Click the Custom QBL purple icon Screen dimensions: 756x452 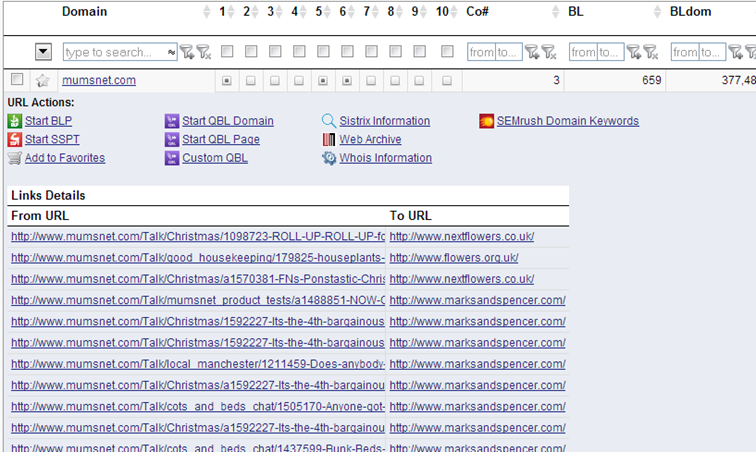click(x=172, y=158)
